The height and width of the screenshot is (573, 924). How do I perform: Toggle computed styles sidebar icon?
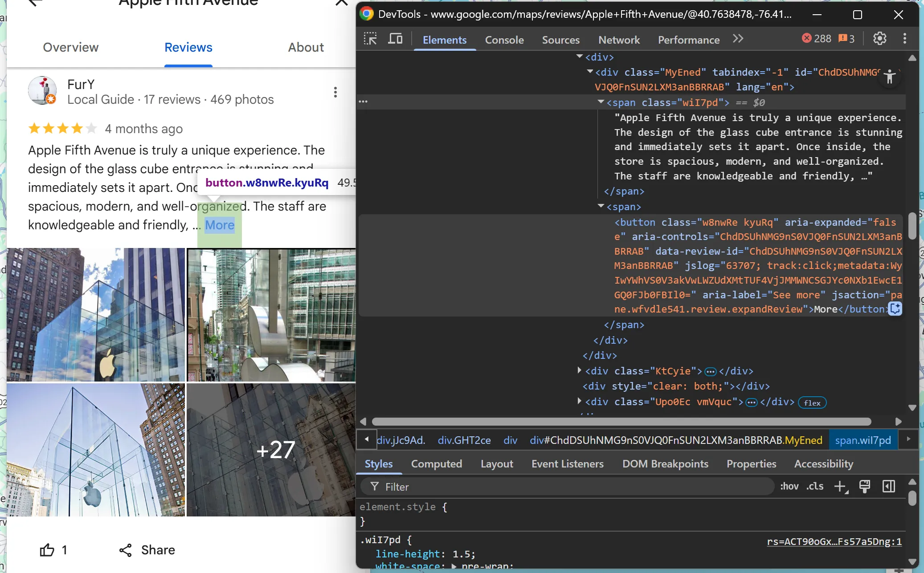click(x=889, y=487)
